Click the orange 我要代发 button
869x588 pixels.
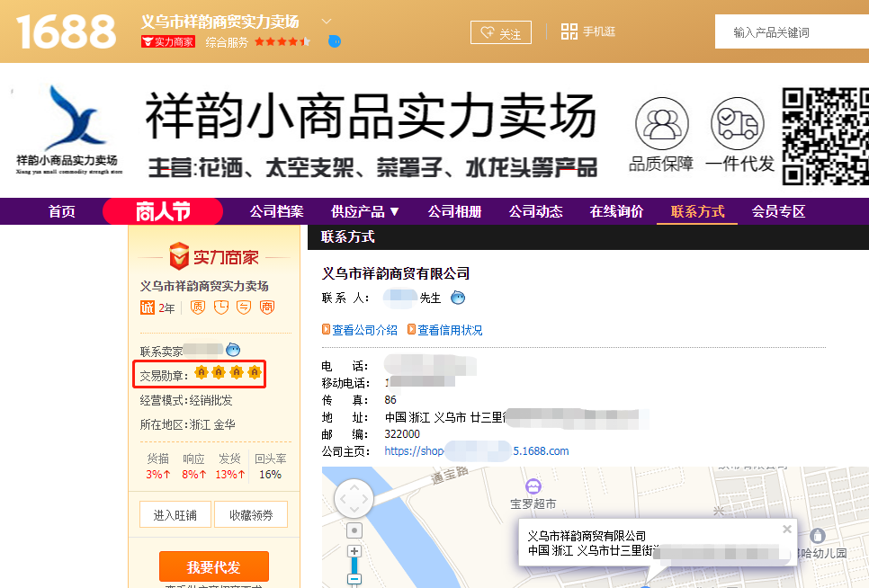click(x=214, y=567)
